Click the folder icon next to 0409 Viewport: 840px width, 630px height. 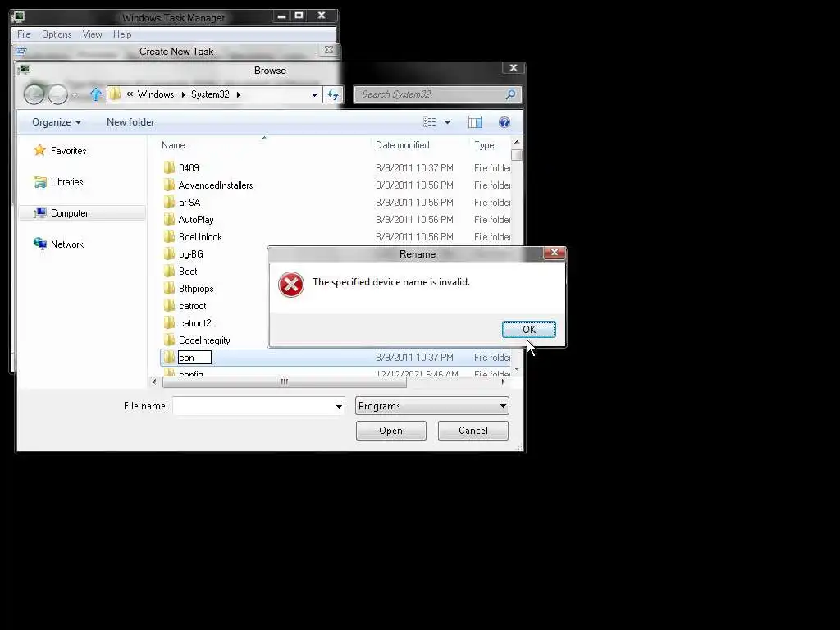click(169, 167)
